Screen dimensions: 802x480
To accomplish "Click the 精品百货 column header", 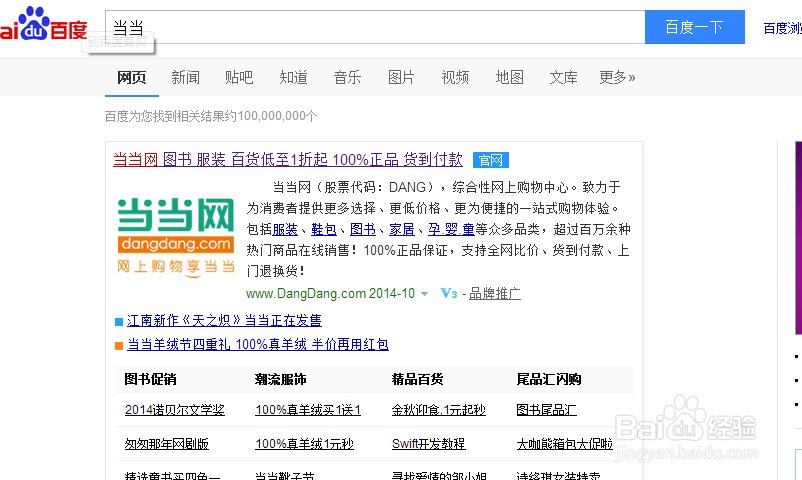I will pyautogui.click(x=417, y=379).
